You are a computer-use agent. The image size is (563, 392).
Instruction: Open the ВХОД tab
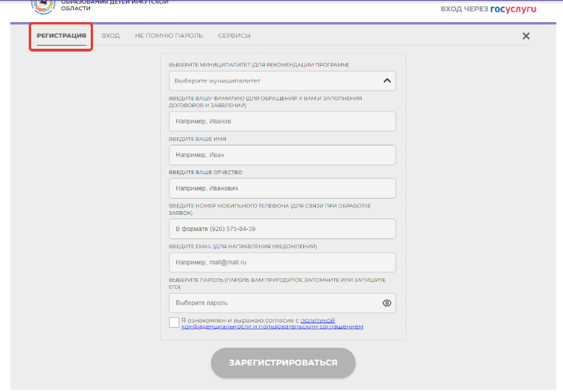pos(110,35)
